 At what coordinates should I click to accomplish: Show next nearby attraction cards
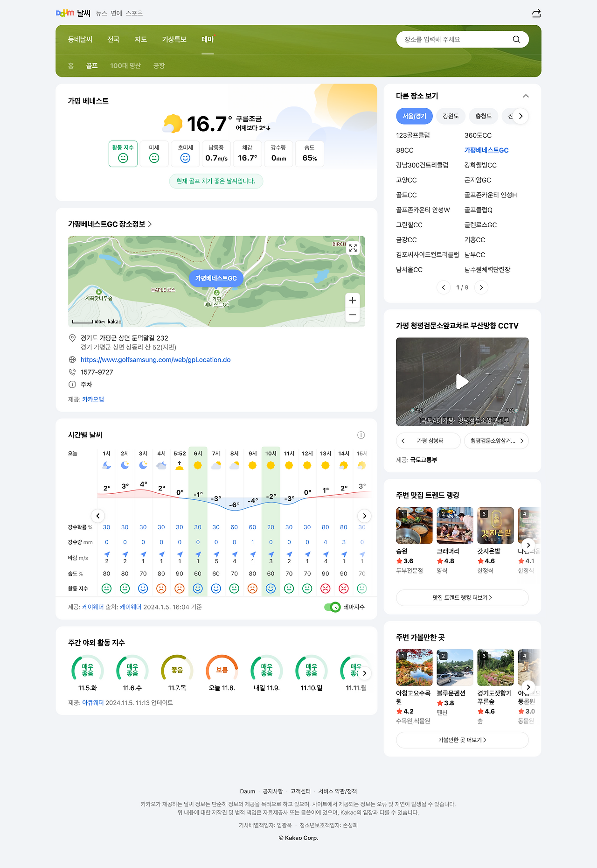(x=528, y=687)
